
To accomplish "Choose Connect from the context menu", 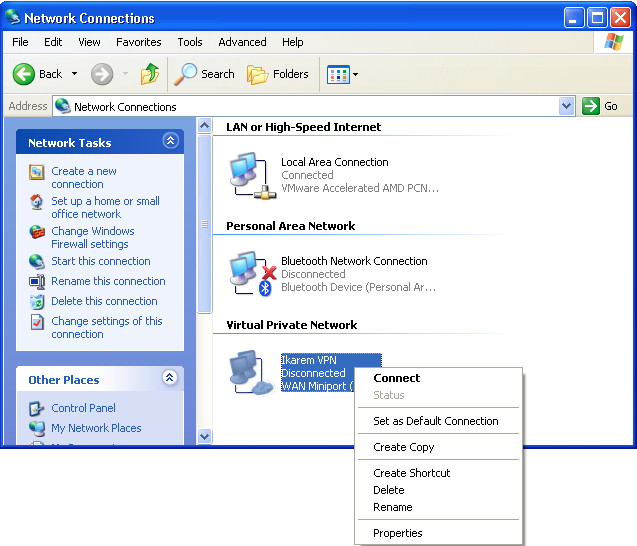I will (x=439, y=378).
